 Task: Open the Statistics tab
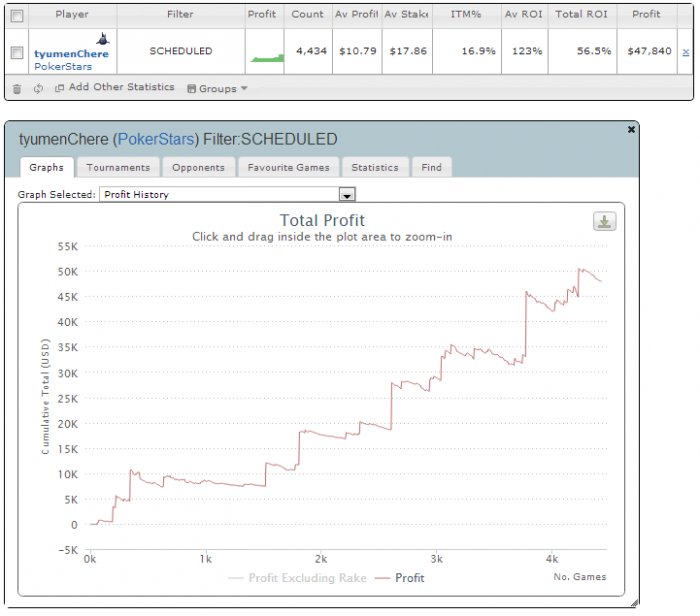click(x=375, y=167)
